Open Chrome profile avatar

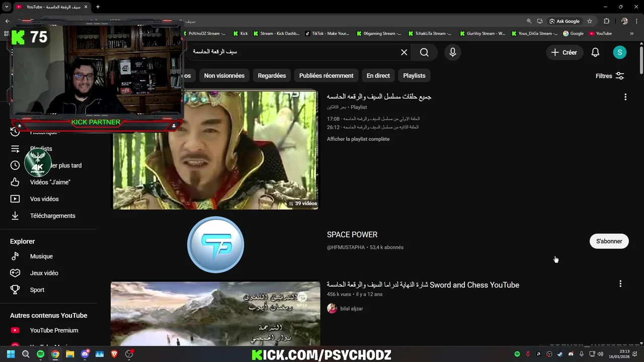pyautogui.click(x=624, y=21)
